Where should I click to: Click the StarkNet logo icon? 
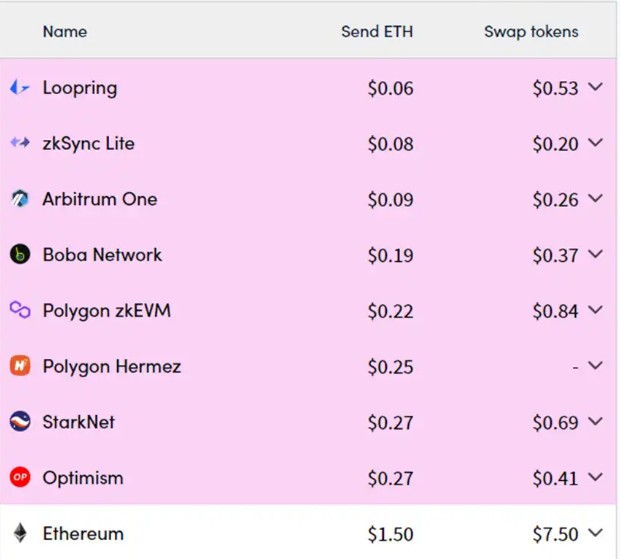[x=20, y=421]
